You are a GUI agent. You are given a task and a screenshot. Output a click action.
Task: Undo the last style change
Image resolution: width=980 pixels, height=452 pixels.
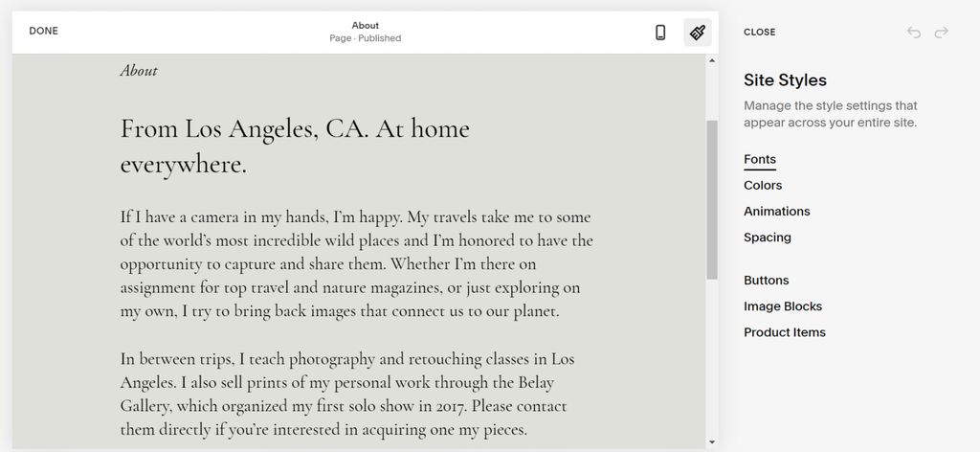click(x=914, y=32)
